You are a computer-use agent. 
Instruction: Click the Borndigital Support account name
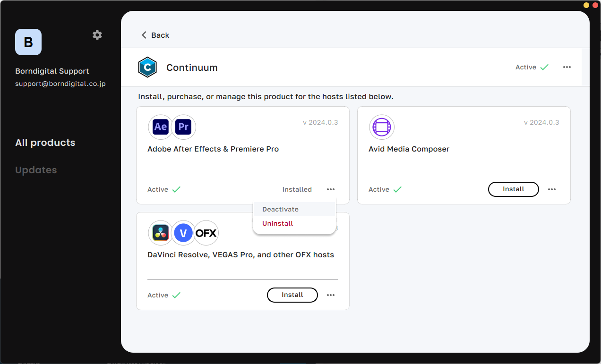click(52, 71)
